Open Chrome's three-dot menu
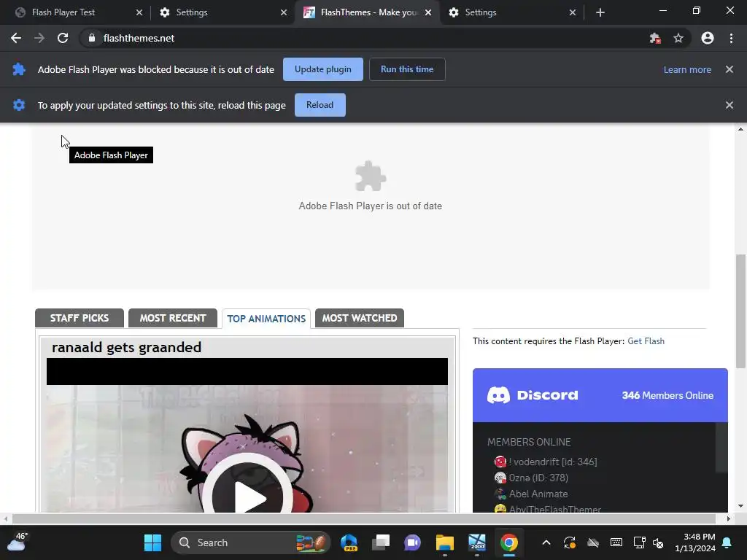The image size is (747, 560). tap(731, 38)
